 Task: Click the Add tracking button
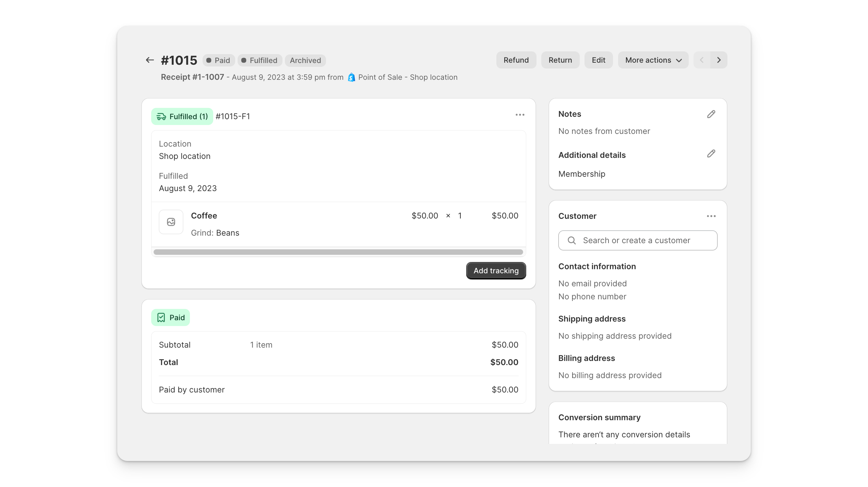(496, 270)
